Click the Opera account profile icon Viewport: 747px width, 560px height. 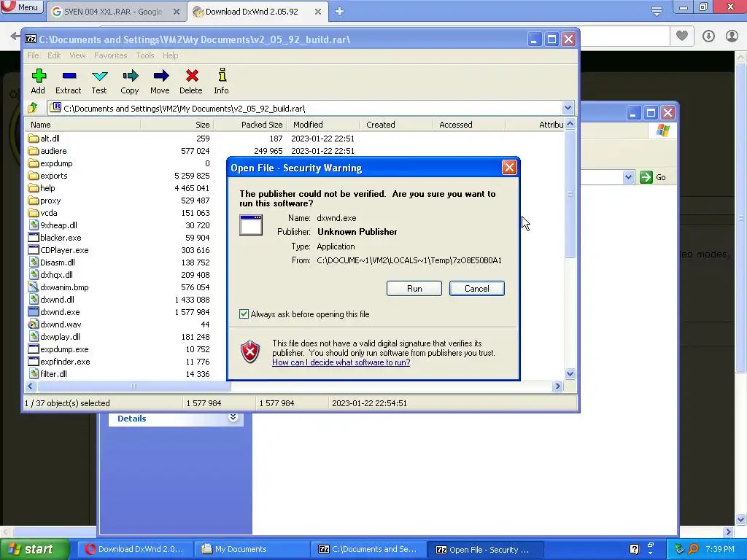[x=732, y=36]
